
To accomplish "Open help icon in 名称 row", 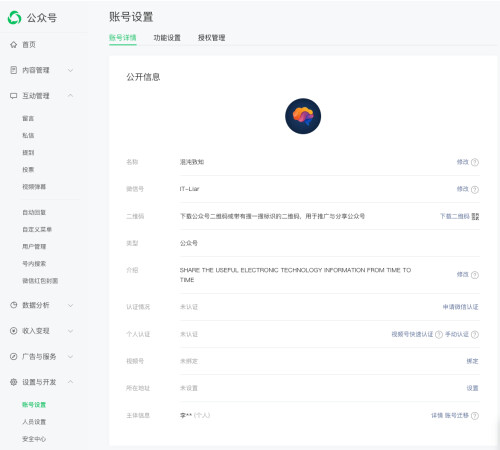I will (x=475, y=162).
